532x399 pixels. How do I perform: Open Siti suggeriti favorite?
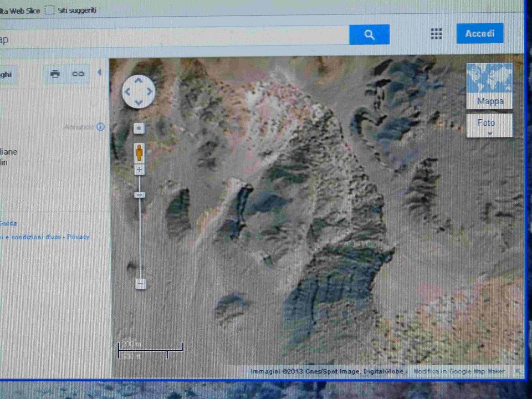[70, 10]
